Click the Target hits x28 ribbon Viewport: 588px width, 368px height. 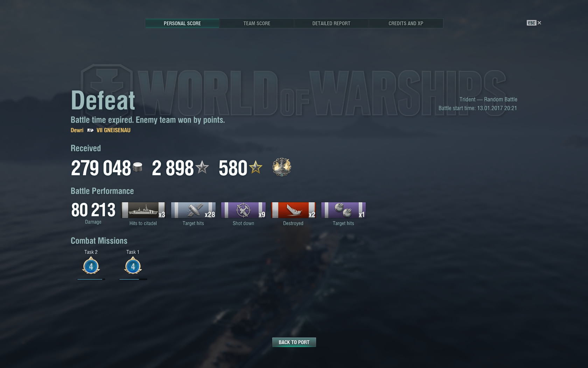click(x=193, y=210)
